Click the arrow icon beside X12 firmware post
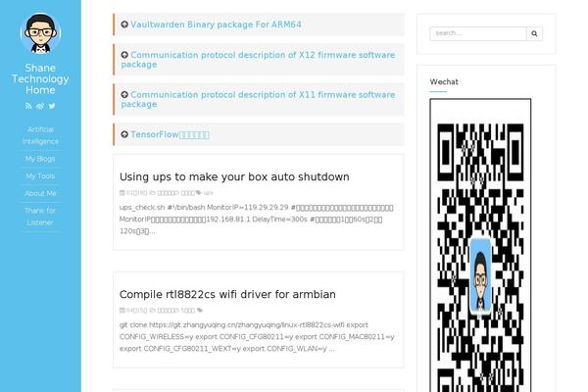The image size is (588, 392). [124, 55]
